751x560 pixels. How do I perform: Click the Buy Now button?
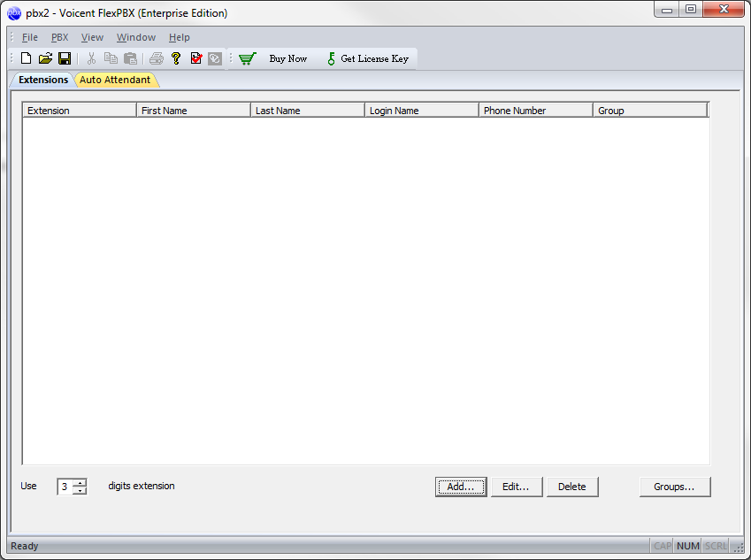coord(287,58)
